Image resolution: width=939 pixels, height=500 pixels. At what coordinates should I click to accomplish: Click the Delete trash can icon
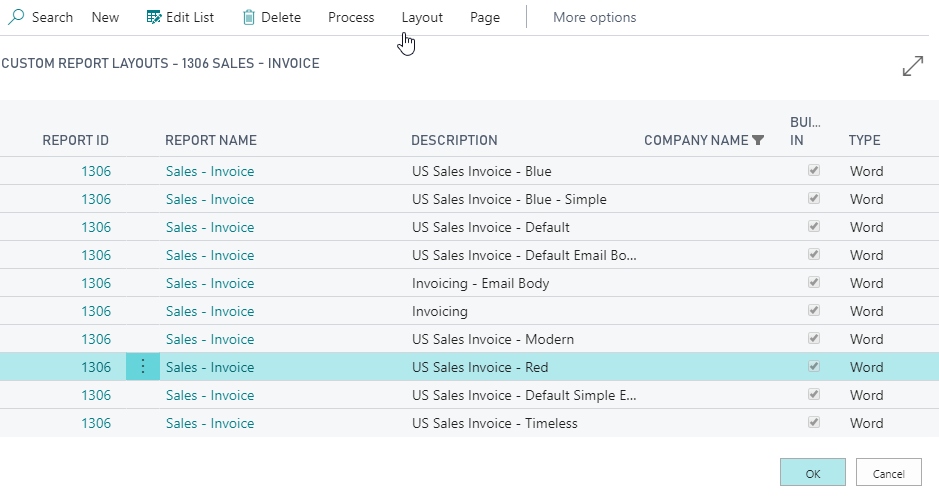coord(249,17)
